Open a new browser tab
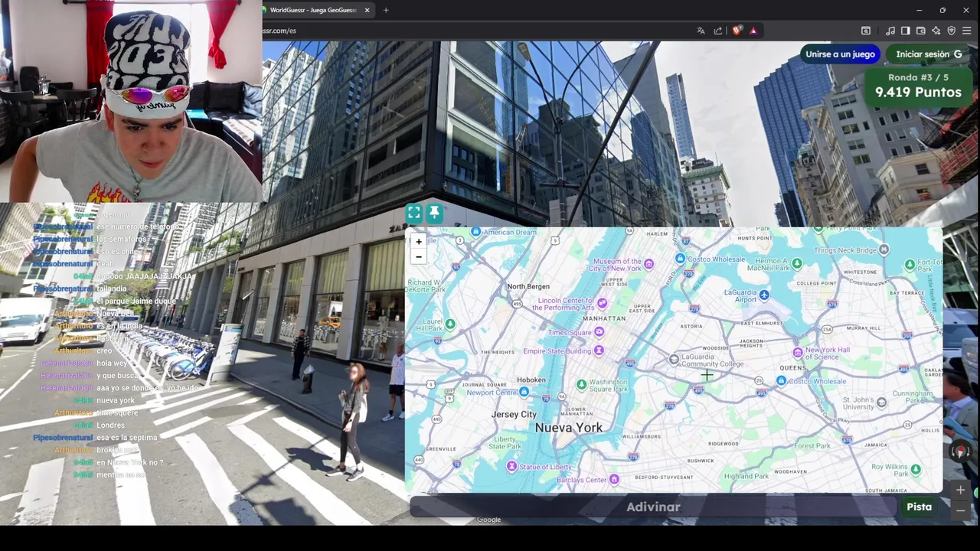Screen dimensions: 980x551 [386, 10]
